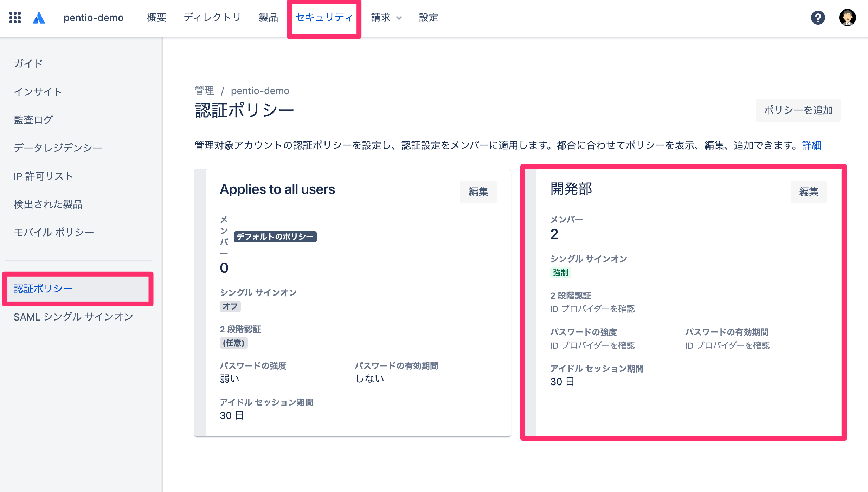Click the 認証ポリシー page heading
The image size is (868, 492).
tap(244, 110)
